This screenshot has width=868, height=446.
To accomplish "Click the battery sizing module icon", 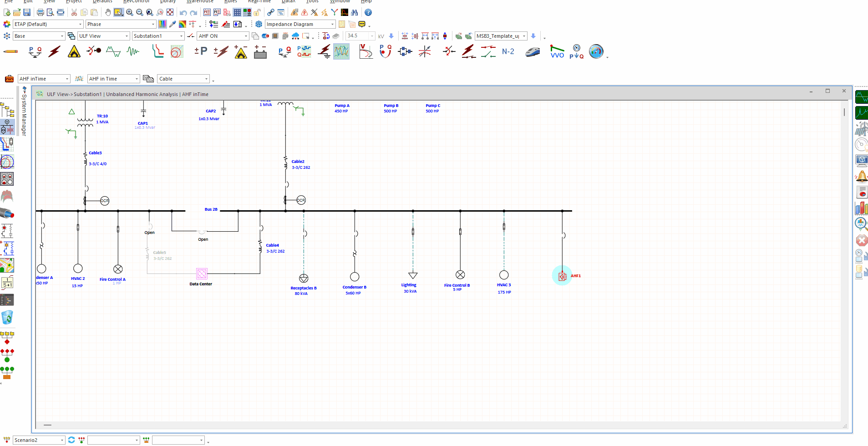I will (x=260, y=52).
